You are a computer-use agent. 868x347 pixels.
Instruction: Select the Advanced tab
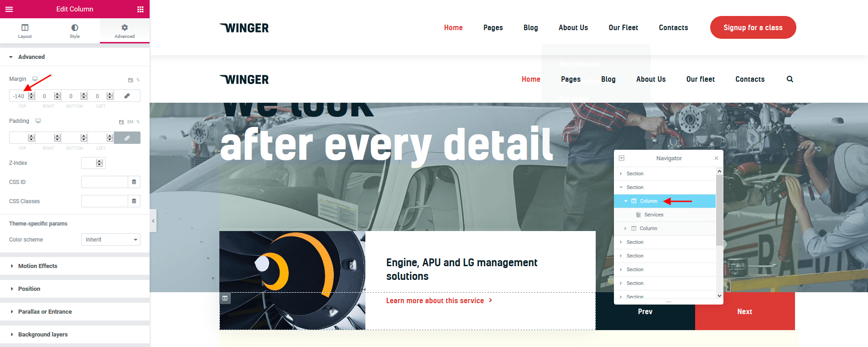(x=125, y=31)
